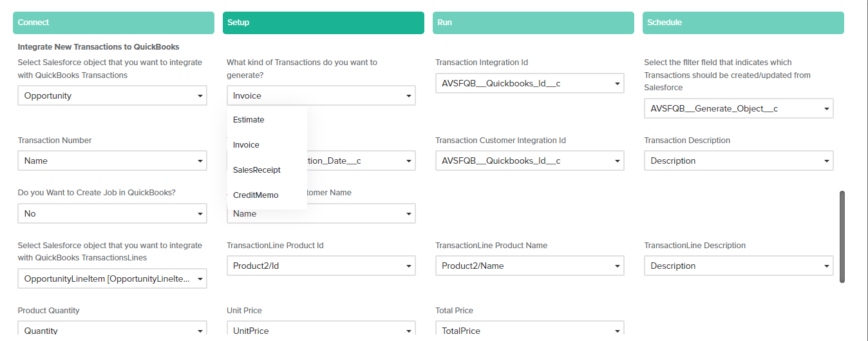The height and width of the screenshot is (341, 868).
Task: Choose Invoice in the open dropdown list
Action: click(247, 145)
